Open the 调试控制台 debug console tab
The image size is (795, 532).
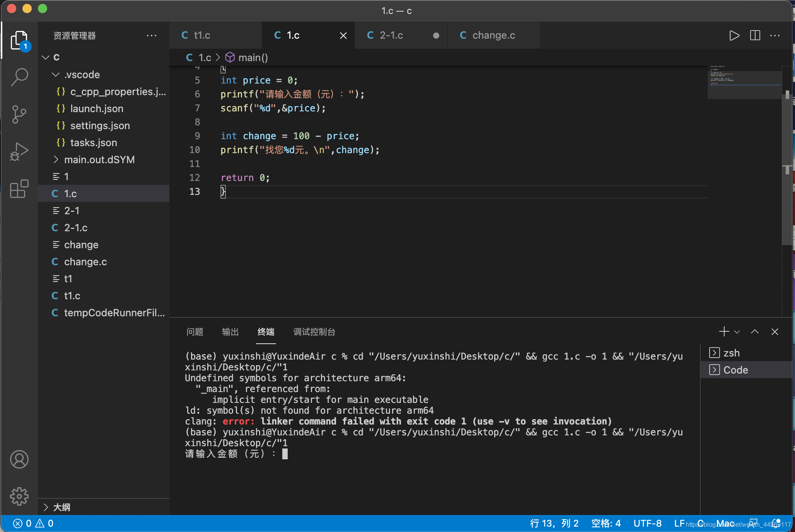tap(314, 332)
